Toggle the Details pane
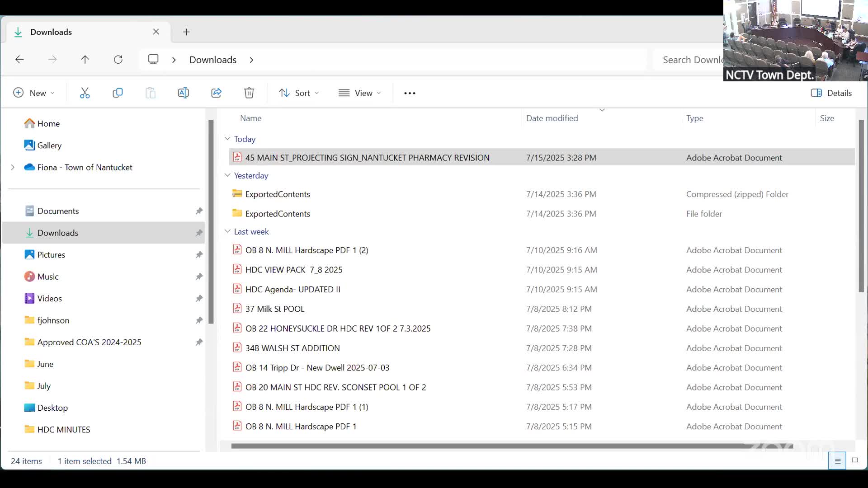The height and width of the screenshot is (488, 868). point(831,93)
